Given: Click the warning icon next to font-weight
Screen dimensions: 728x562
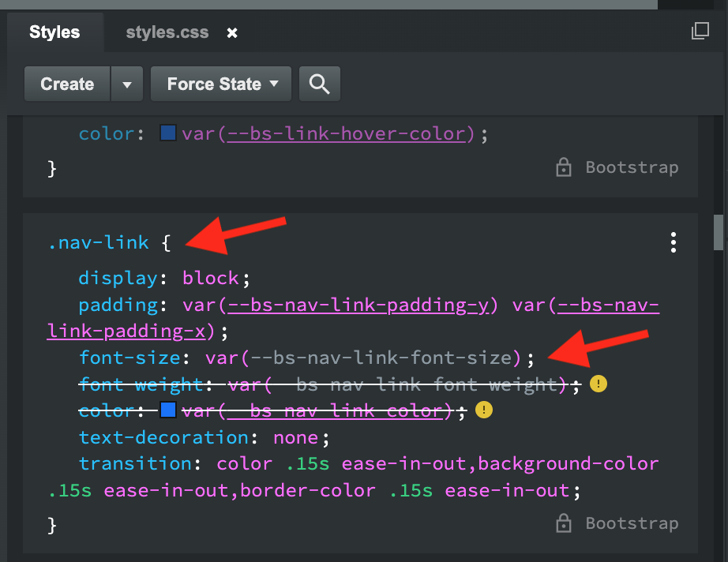Looking at the screenshot, I should pyautogui.click(x=598, y=384).
